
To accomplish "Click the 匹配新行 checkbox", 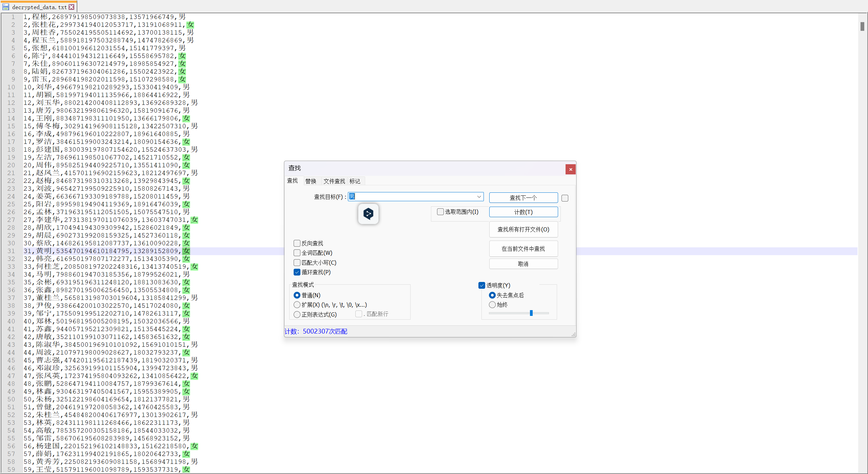I will [x=359, y=314].
